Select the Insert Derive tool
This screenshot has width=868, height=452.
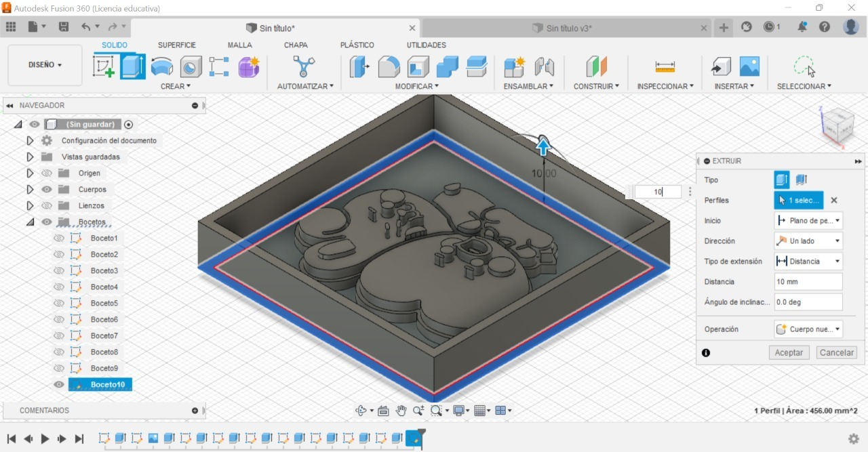(720, 66)
